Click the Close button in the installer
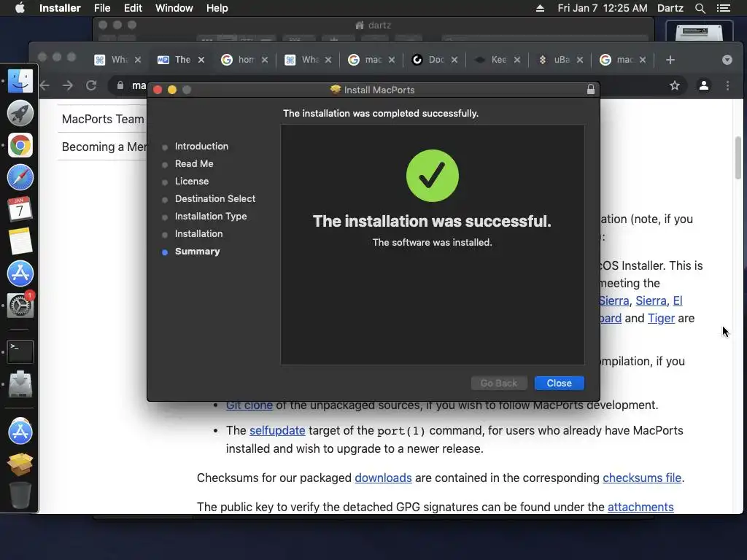The height and width of the screenshot is (560, 747). 559,383
